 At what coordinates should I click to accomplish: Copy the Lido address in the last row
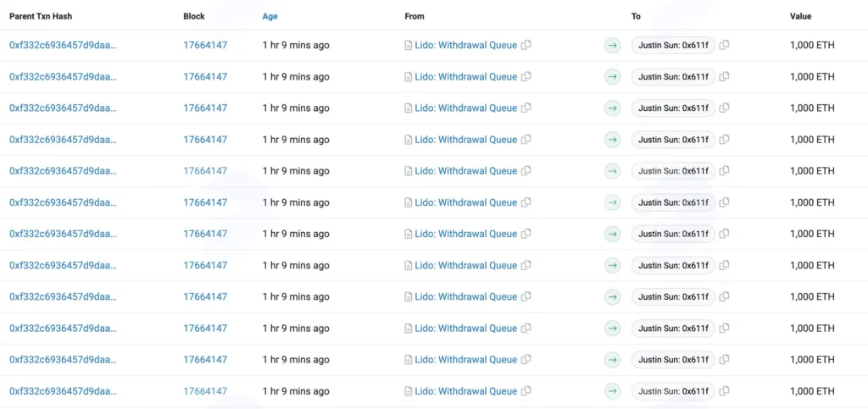(526, 391)
